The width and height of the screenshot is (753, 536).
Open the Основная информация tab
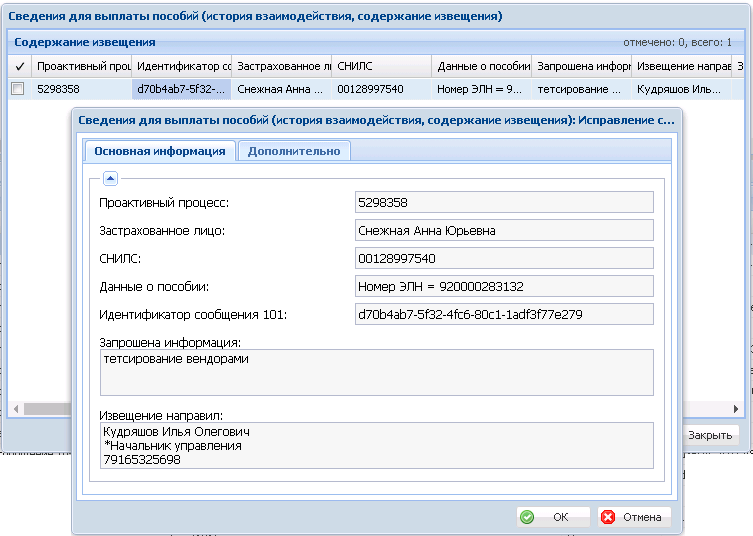[x=159, y=151]
